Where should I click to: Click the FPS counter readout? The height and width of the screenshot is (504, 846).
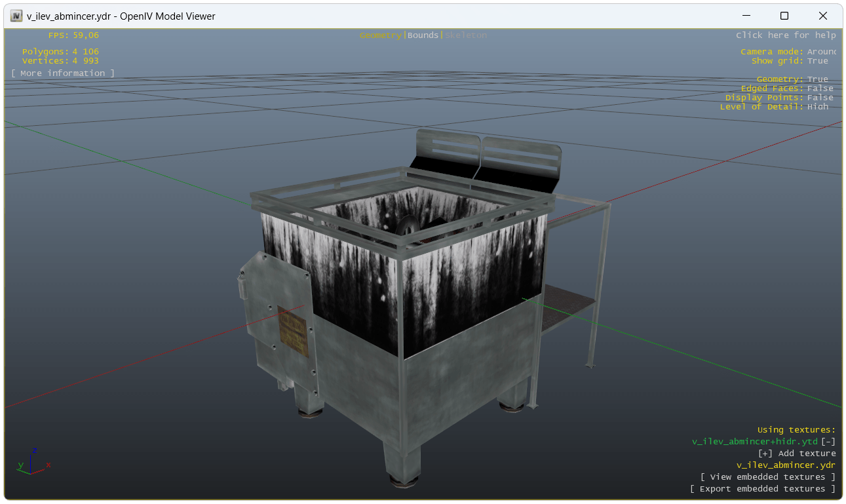73,35
